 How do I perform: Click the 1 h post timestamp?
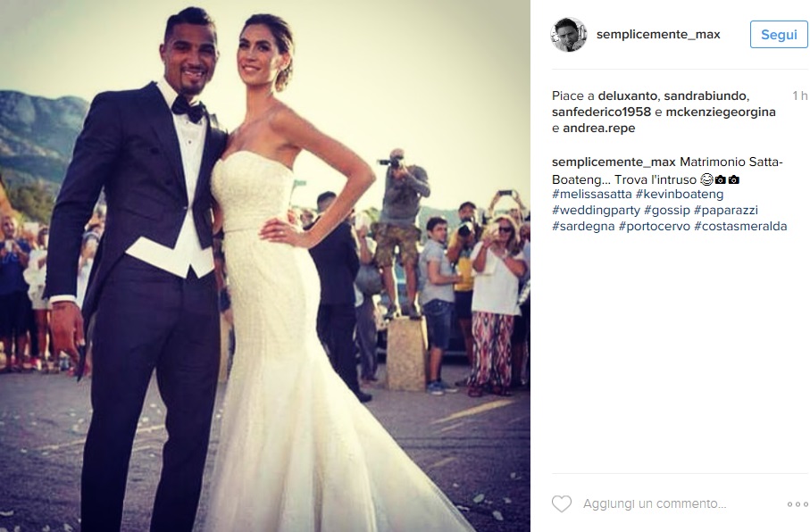coord(799,96)
